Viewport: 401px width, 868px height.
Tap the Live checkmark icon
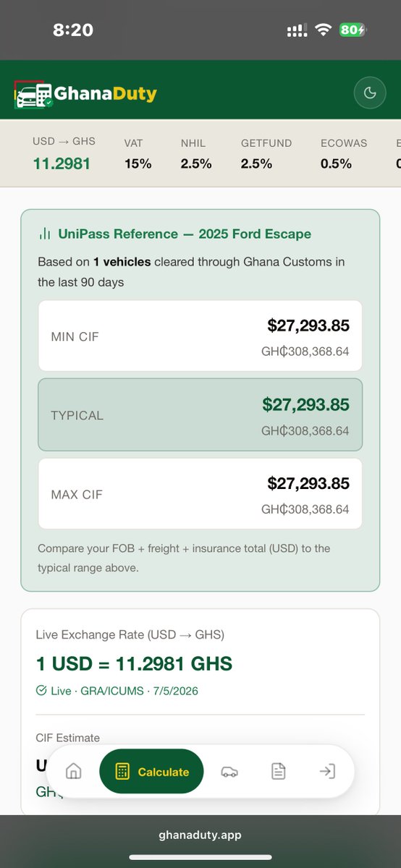41,691
